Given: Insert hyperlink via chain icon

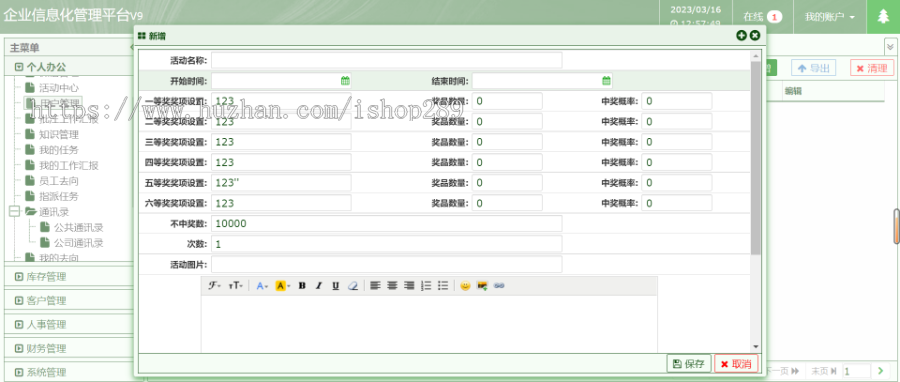Looking at the screenshot, I should 499,286.
